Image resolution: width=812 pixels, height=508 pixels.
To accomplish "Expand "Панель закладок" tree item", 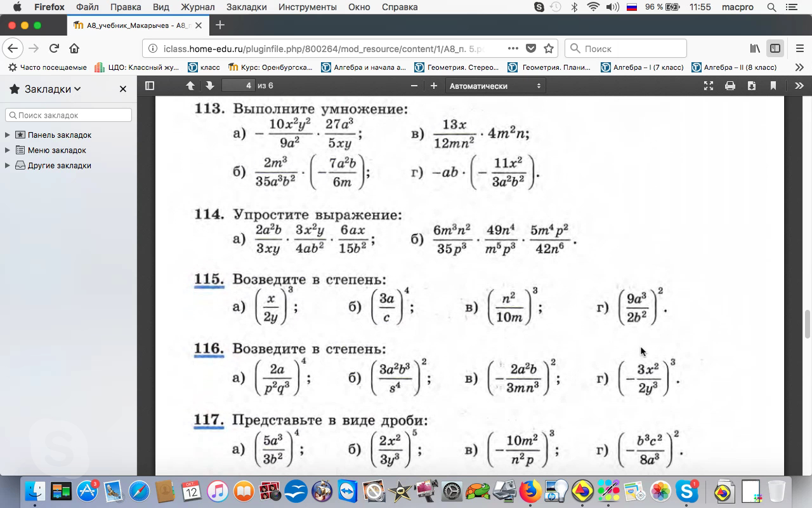I will click(x=8, y=135).
